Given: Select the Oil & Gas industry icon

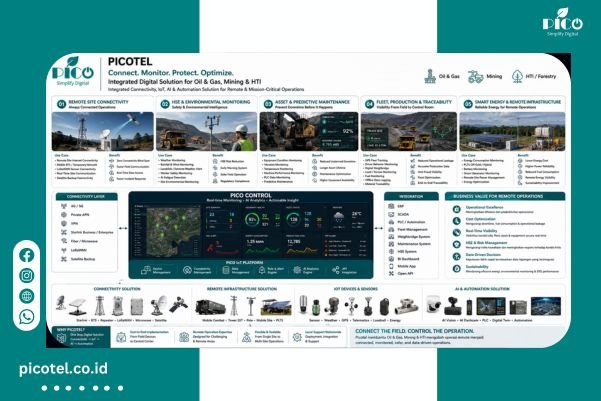Looking at the screenshot, I should pos(430,76).
